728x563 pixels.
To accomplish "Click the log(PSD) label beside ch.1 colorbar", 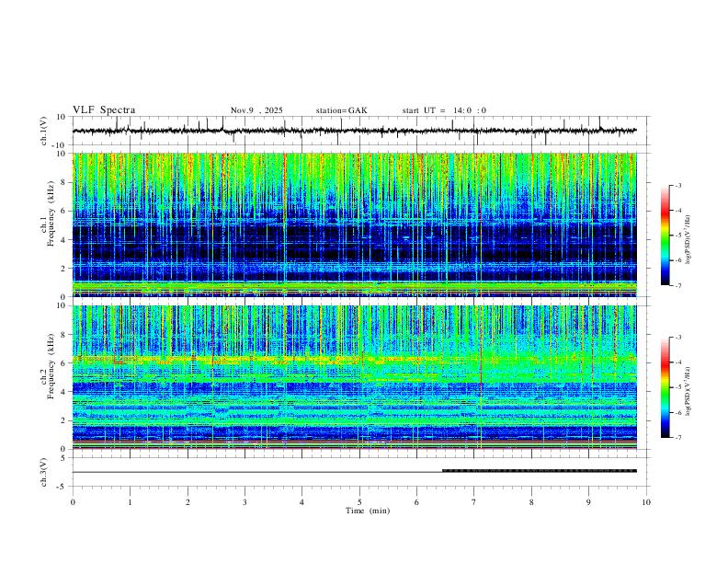I will point(688,240).
